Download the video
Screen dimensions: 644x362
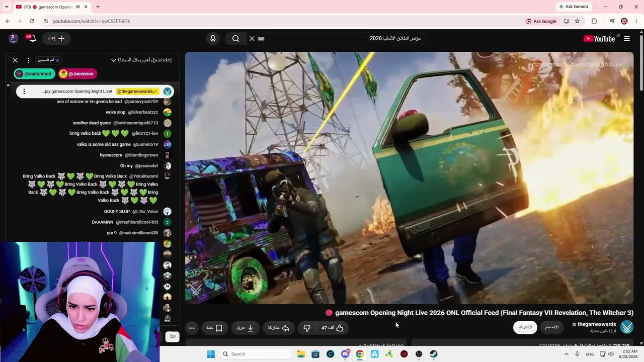246,328
